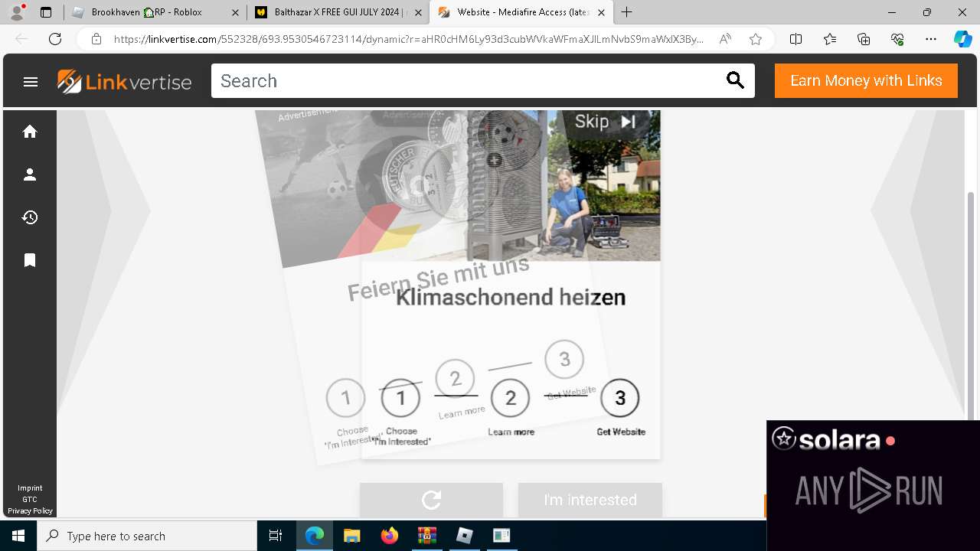Open the Imprint link
This screenshot has width=980, height=551.
(30, 488)
